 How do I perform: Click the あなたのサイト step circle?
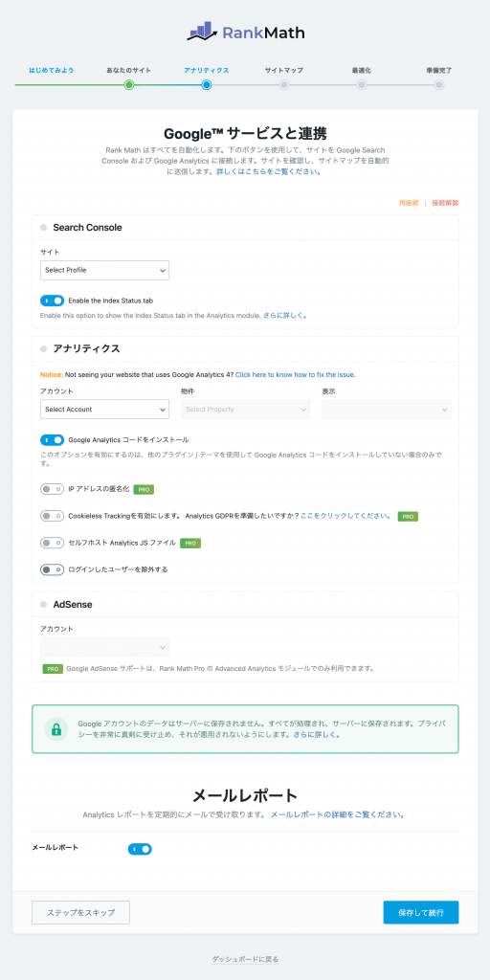(x=129, y=85)
